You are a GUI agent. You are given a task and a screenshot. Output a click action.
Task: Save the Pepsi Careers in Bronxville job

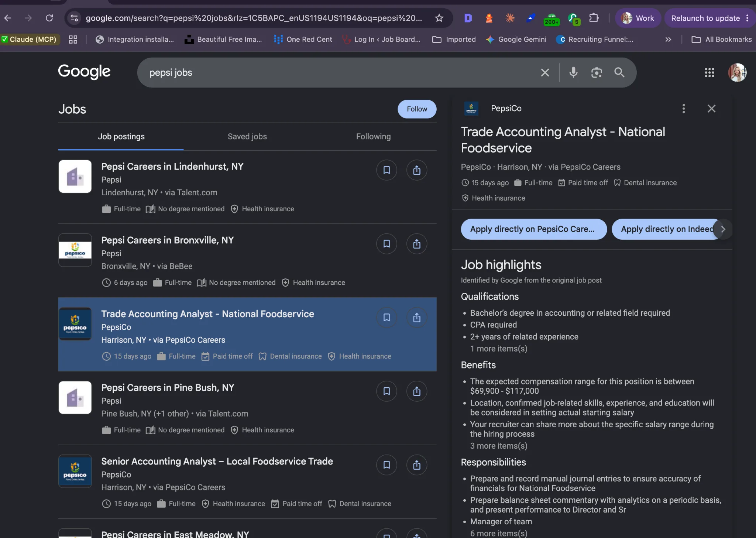point(386,244)
